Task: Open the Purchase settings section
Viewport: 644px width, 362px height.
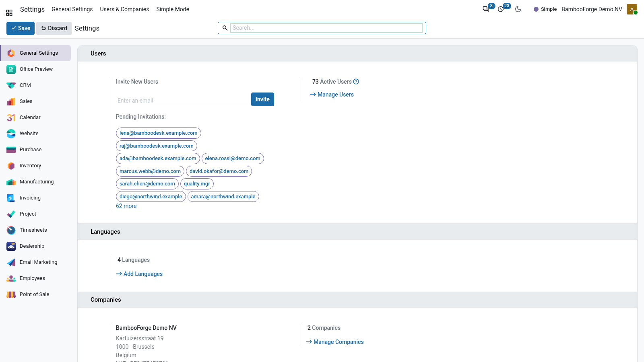Action: (35, 150)
